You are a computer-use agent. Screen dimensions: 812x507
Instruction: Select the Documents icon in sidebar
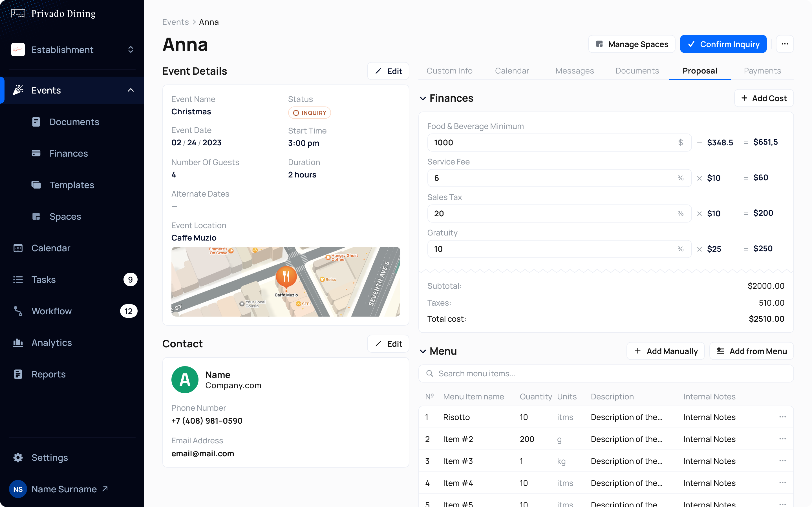coord(36,122)
